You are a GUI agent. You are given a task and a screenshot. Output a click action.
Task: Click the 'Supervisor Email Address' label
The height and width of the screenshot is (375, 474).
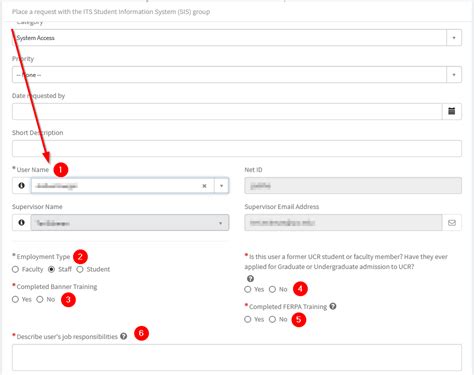point(282,207)
